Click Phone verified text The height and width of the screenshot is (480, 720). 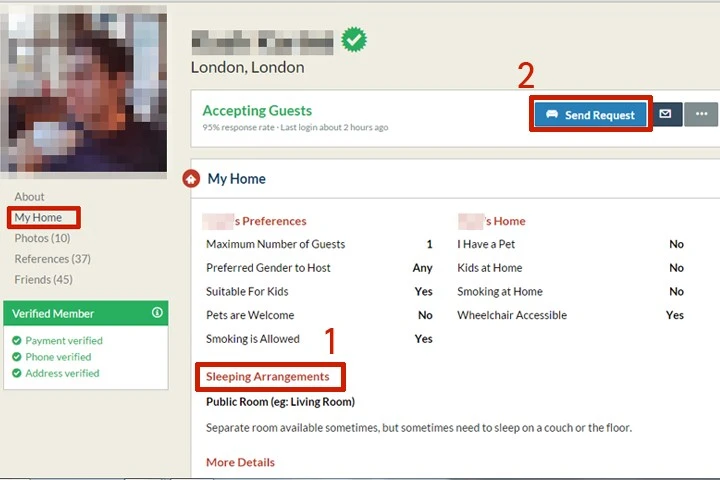[x=58, y=357]
